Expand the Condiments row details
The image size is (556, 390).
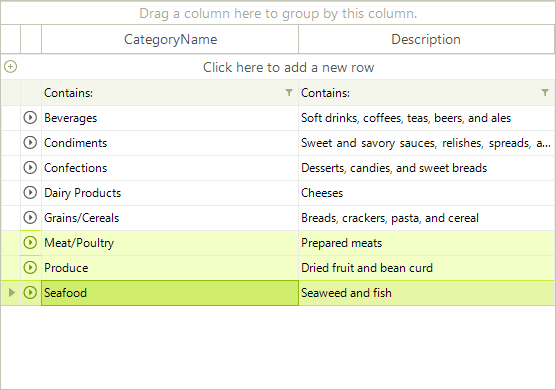point(30,143)
